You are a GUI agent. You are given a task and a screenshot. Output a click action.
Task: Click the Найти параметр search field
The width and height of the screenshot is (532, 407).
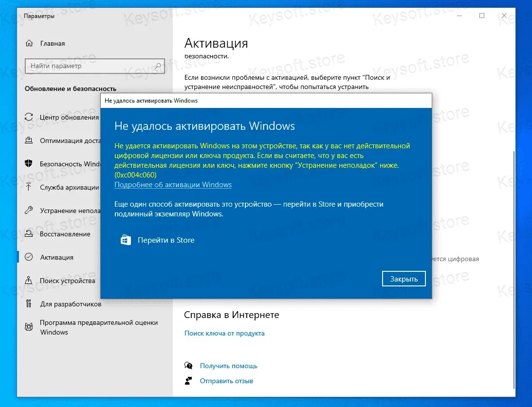(x=94, y=66)
